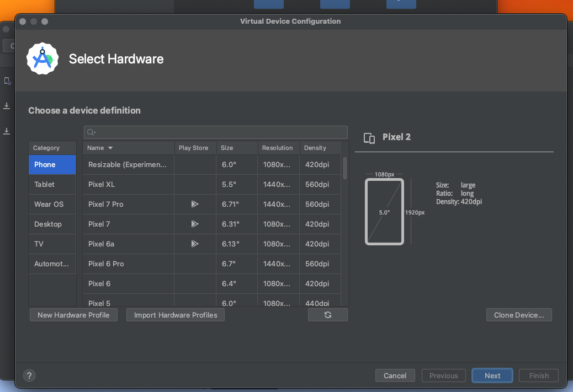Viewport: 573px width, 392px height.
Task: Select the Tablet category
Action: pos(52,184)
